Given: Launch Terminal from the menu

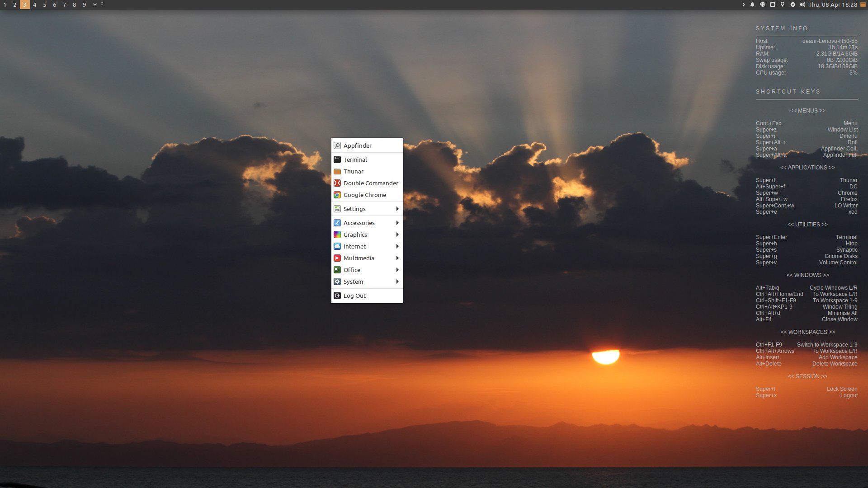Looking at the screenshot, I should 355,160.
